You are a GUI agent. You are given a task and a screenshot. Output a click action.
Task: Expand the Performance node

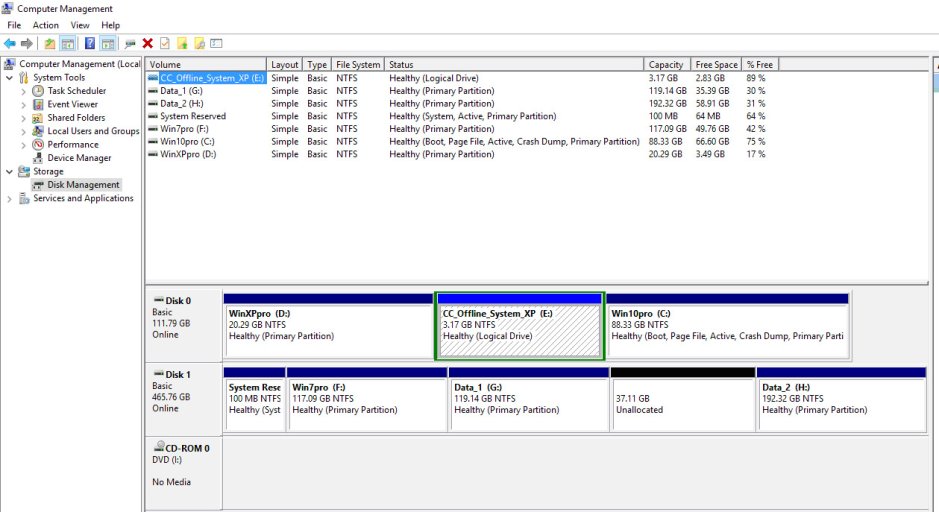click(x=23, y=145)
